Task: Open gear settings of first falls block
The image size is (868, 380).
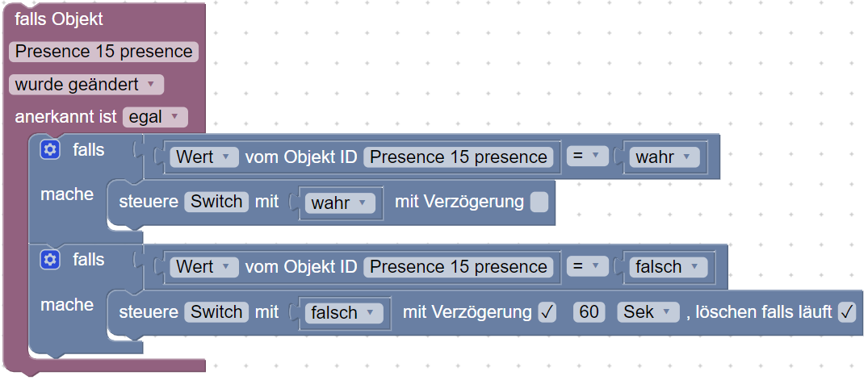Action: pos(50,149)
